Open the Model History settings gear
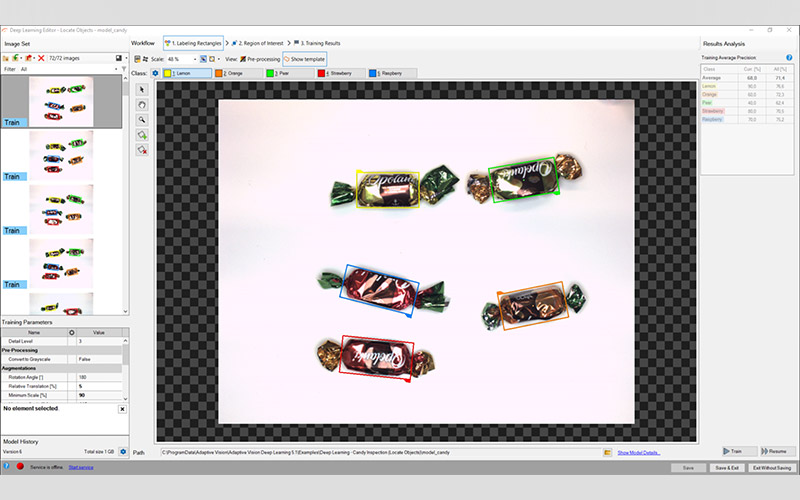 tap(123, 452)
